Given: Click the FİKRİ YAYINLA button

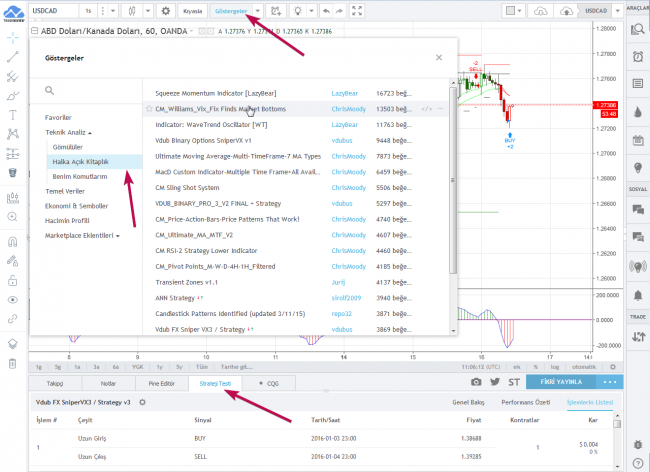Looking at the screenshot, I should pyautogui.click(x=561, y=382).
